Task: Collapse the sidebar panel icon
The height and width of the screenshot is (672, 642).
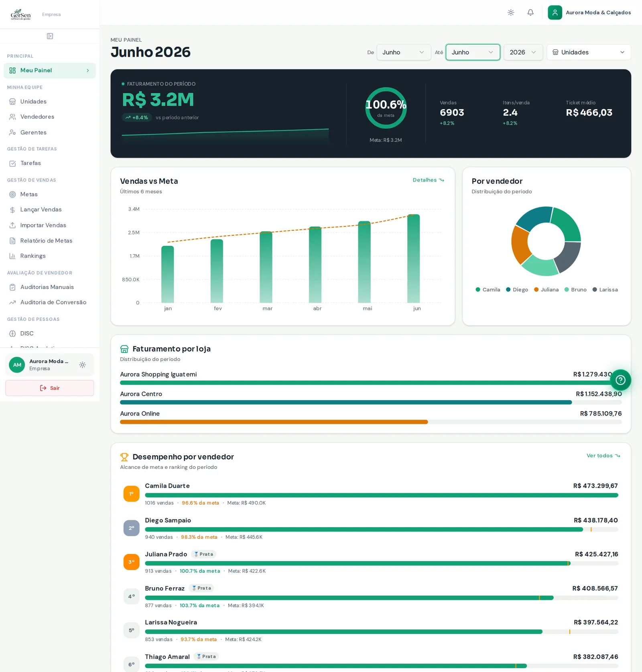Action: [50, 36]
